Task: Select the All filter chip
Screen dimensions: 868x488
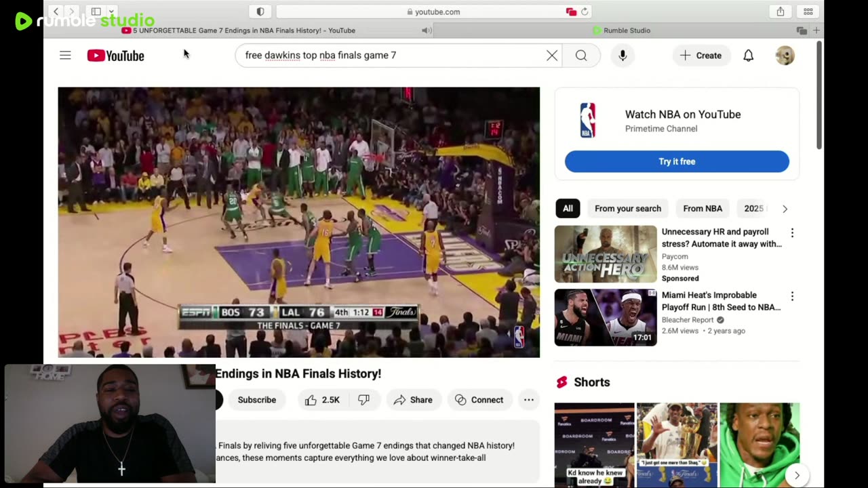Action: click(568, 209)
